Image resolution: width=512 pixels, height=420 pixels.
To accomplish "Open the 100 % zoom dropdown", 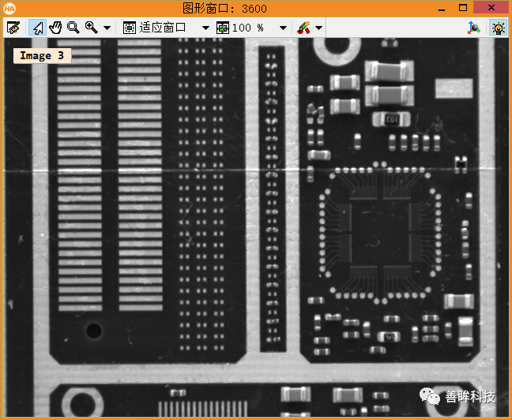I will (283, 28).
